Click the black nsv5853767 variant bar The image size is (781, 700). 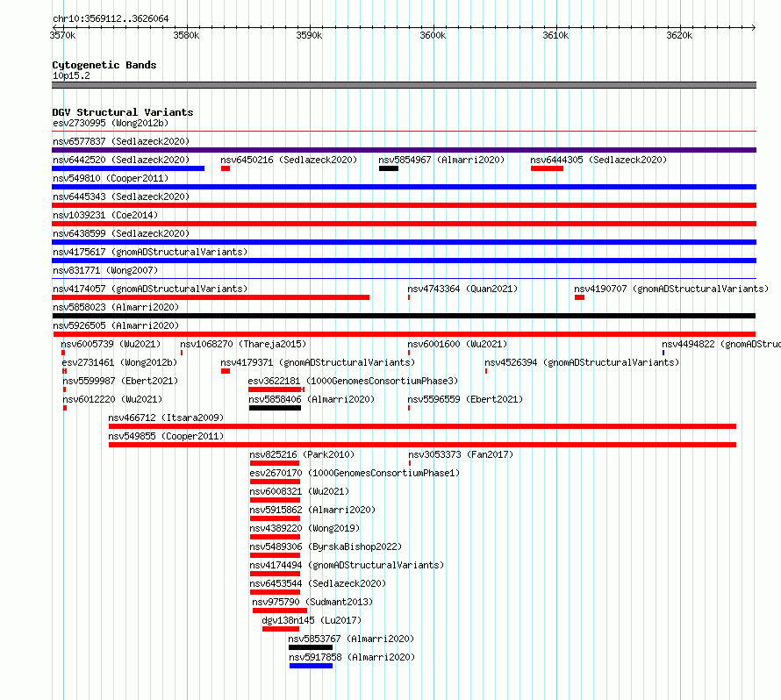point(311,647)
